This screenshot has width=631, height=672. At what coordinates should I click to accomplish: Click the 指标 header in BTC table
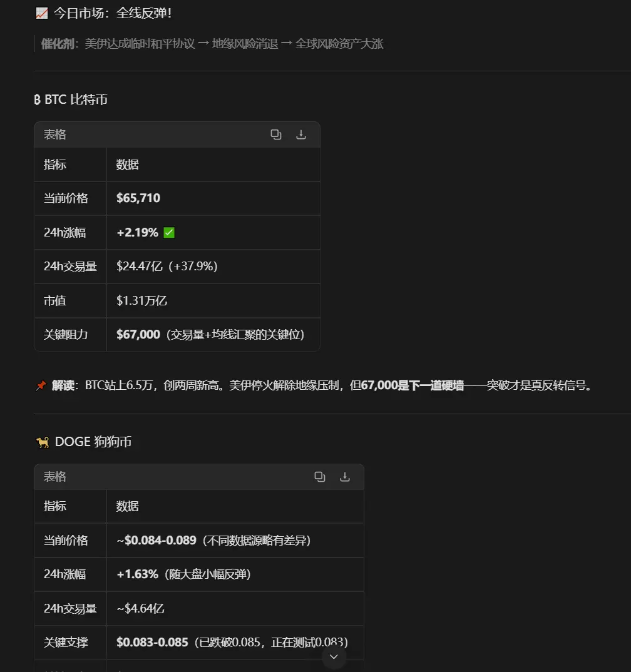[x=55, y=165]
